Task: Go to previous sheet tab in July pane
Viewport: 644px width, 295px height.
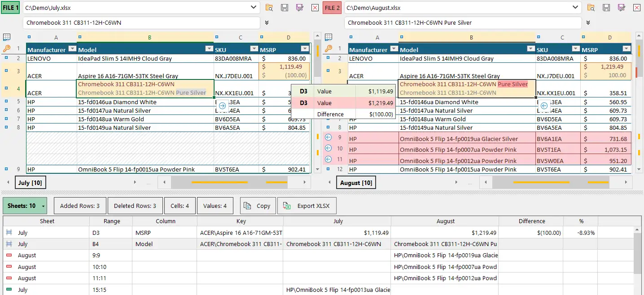Action: tap(9, 182)
